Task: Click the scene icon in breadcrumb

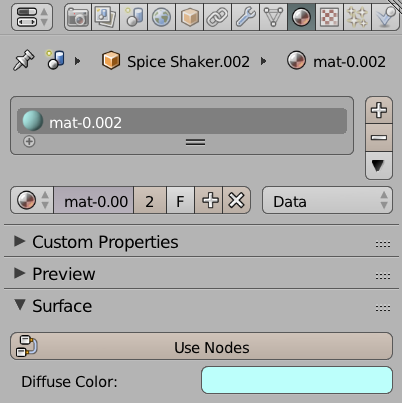Action: 56,60
